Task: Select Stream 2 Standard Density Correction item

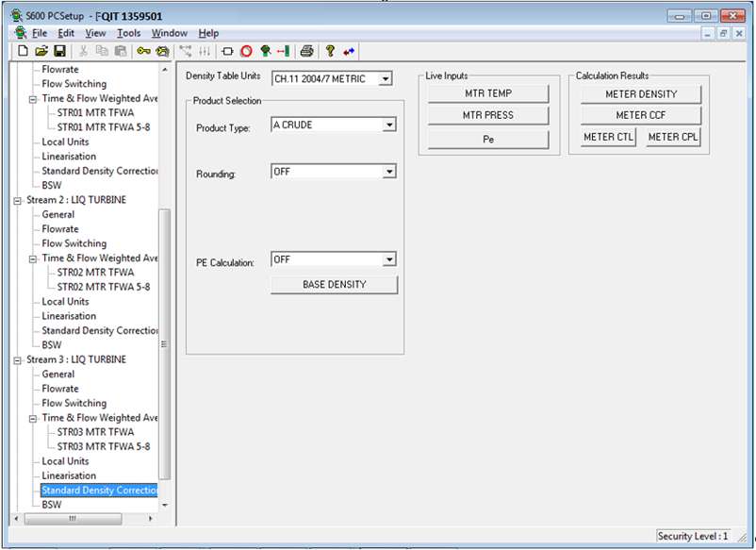Action: coord(99,331)
